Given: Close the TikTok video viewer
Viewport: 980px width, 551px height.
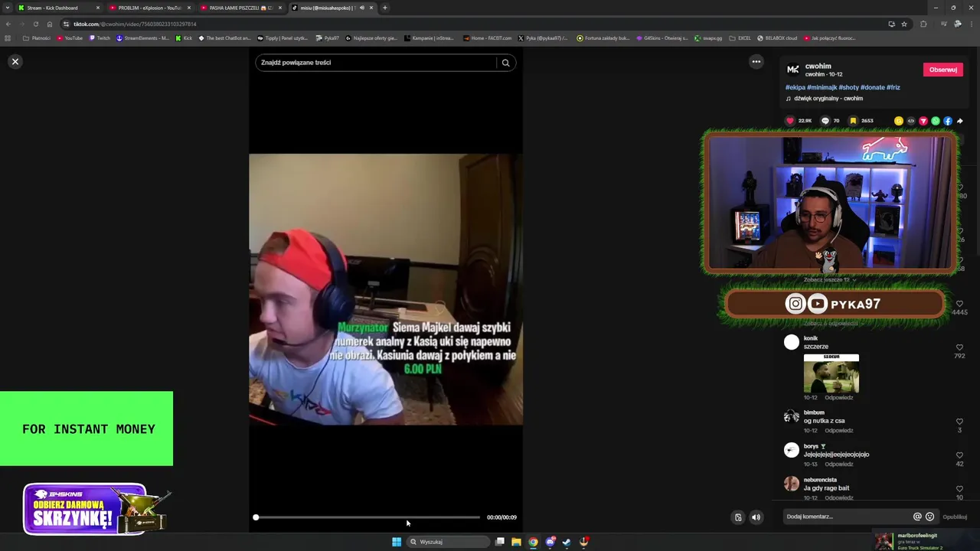Looking at the screenshot, I should (x=15, y=61).
